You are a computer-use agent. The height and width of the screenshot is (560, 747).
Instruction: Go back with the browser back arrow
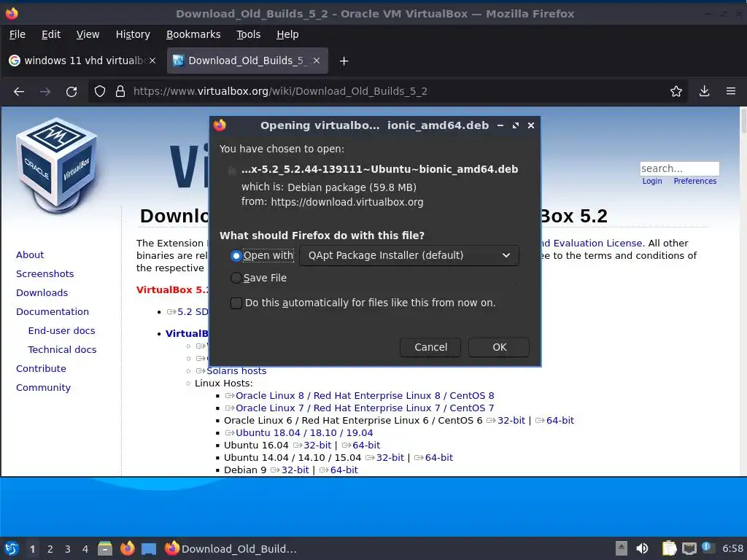(19, 91)
